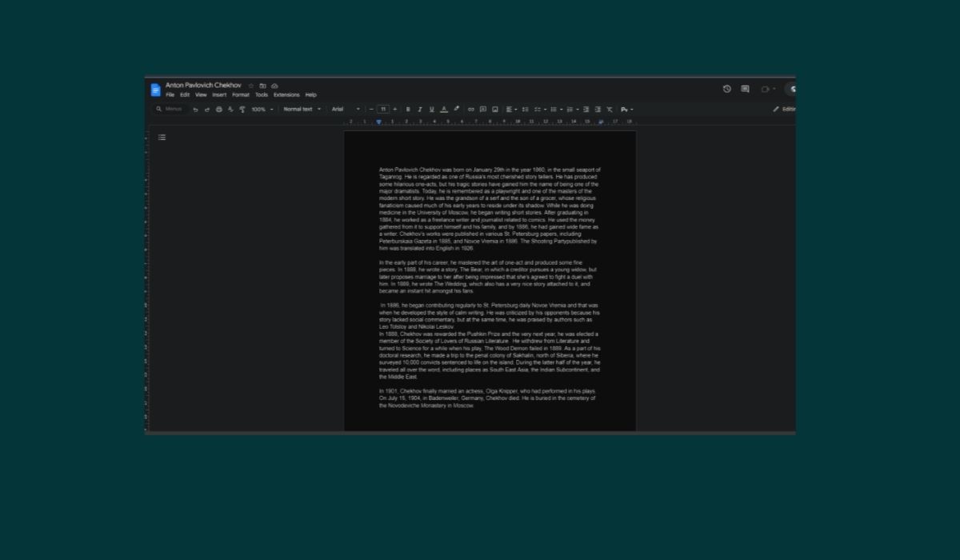960x560 pixels.
Task: Toggle underline formatting
Action: click(x=432, y=110)
